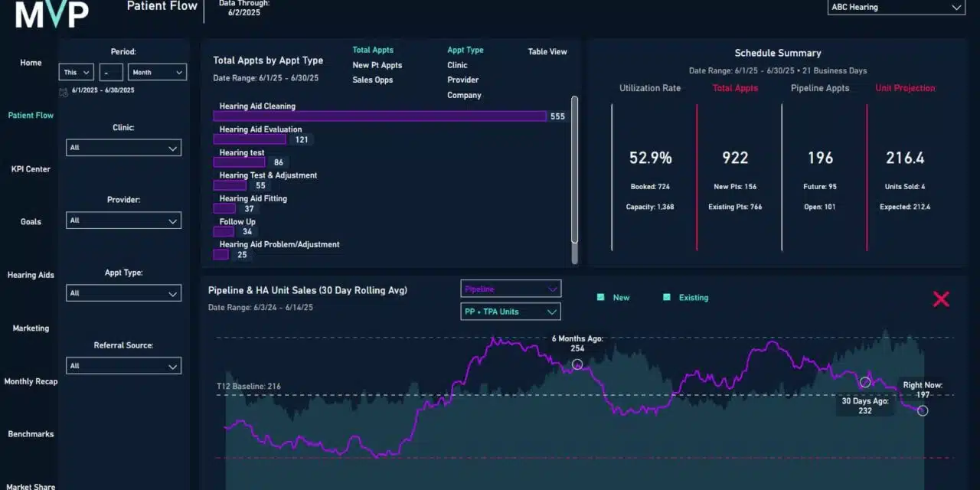The width and height of the screenshot is (980, 490).
Task: Click the 30 Days Ago circle marker
Action: [865, 382]
